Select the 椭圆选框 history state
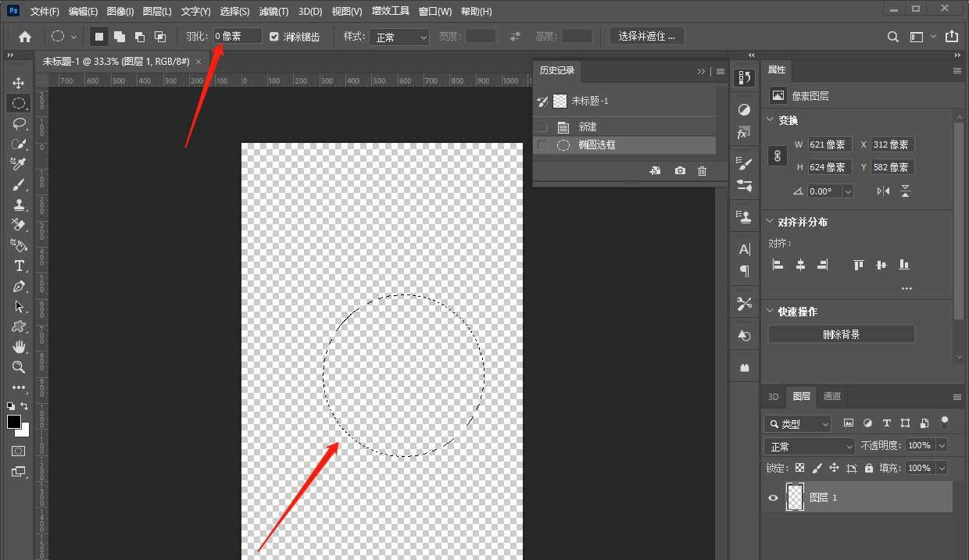Image resolution: width=969 pixels, height=560 pixels. pyautogui.click(x=625, y=145)
